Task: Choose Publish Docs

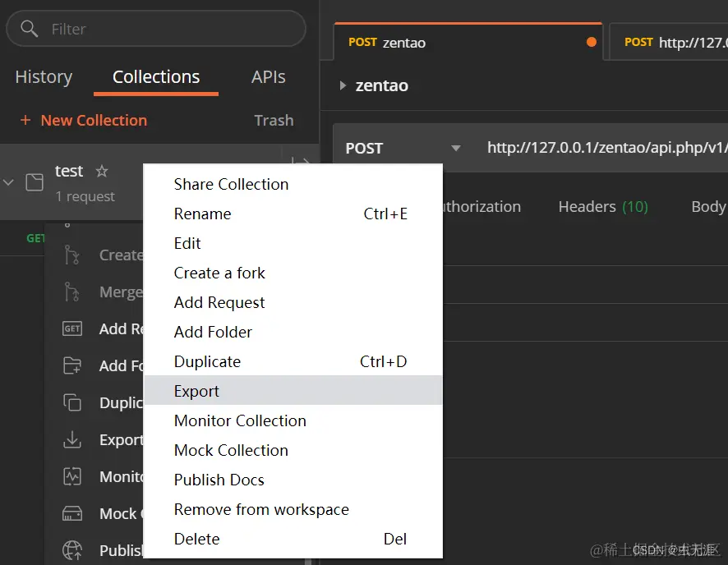Action: [x=293, y=480]
